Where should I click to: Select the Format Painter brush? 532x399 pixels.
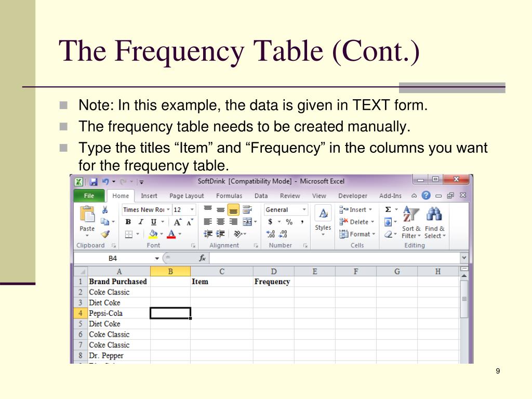105,234
